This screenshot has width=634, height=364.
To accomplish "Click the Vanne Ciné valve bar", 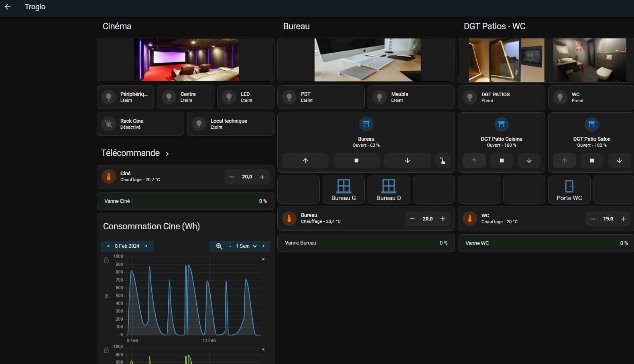I will pos(185,201).
